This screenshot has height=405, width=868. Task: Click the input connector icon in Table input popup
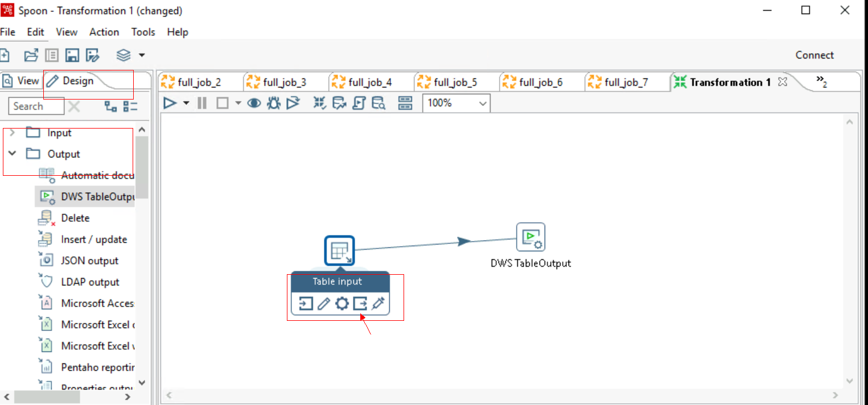(306, 304)
